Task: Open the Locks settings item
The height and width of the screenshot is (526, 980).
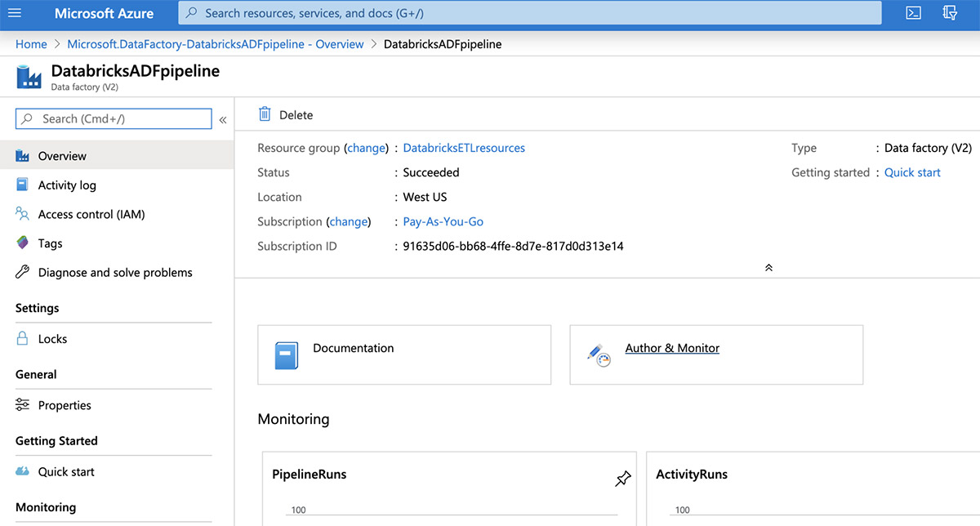Action: click(x=52, y=339)
